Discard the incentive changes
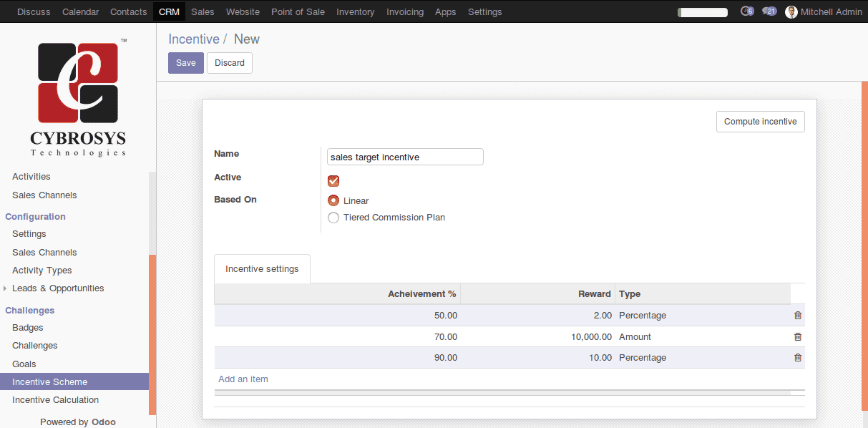Screen dimensions: 868x428 tap(230, 63)
